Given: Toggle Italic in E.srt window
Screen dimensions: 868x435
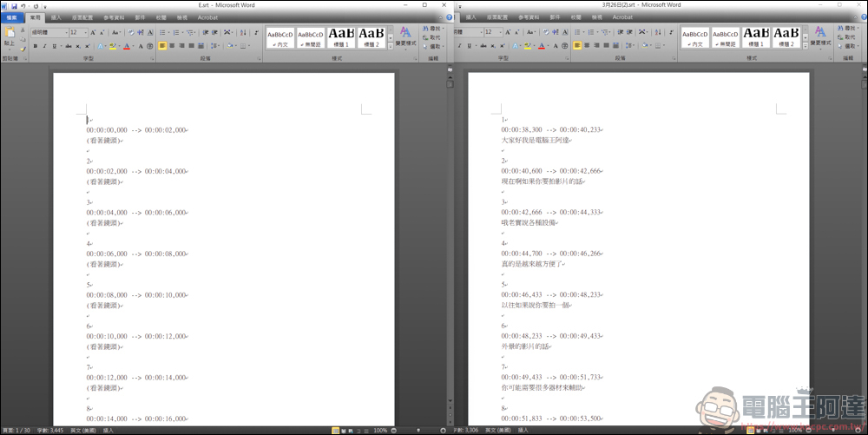Looking at the screenshot, I should [x=45, y=46].
